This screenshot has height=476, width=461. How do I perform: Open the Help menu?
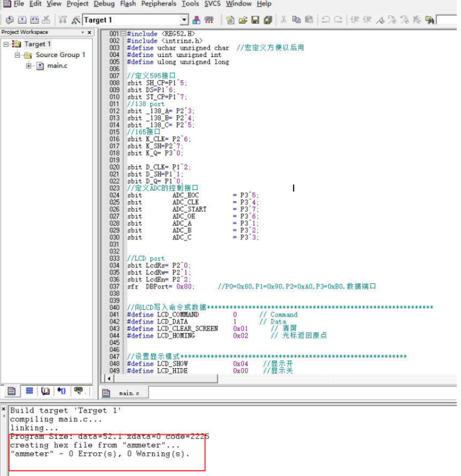point(264,4)
